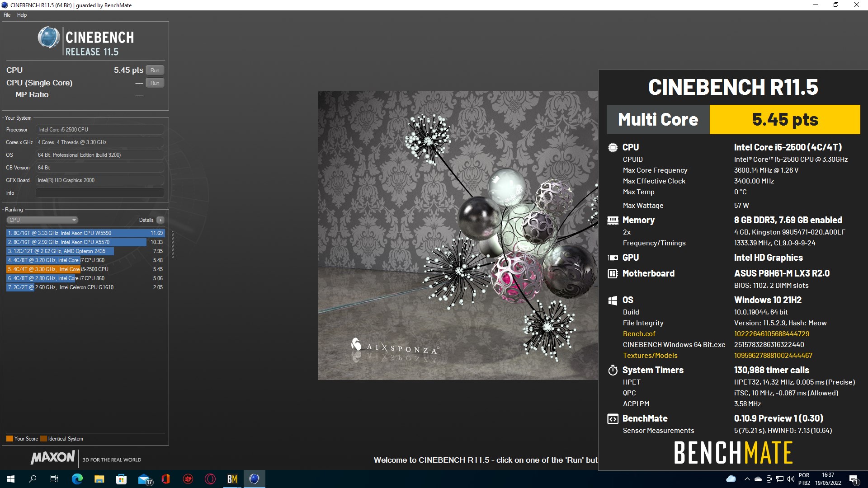Click the CPU chip icon in BenchMate panel

(x=613, y=147)
